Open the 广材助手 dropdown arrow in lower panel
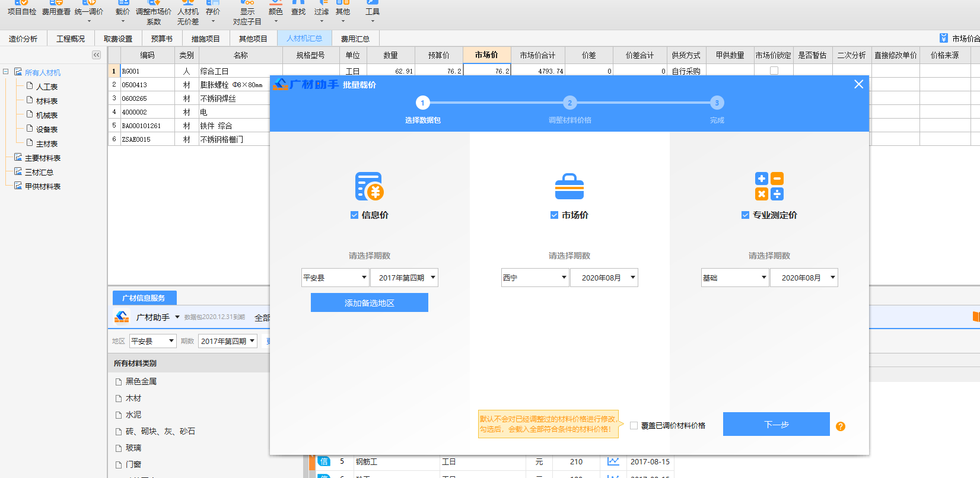The width and height of the screenshot is (980, 478). pyautogui.click(x=177, y=317)
